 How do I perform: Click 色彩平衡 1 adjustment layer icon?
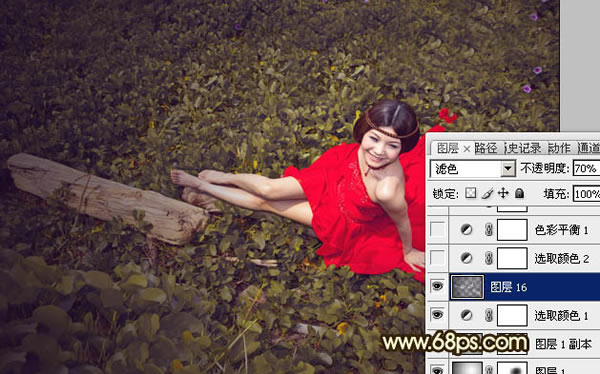click(466, 230)
